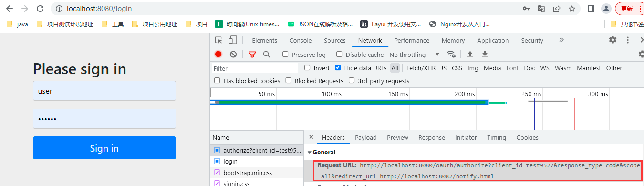644x186 pixels.
Task: Open saved password key icon
Action: tap(526, 9)
